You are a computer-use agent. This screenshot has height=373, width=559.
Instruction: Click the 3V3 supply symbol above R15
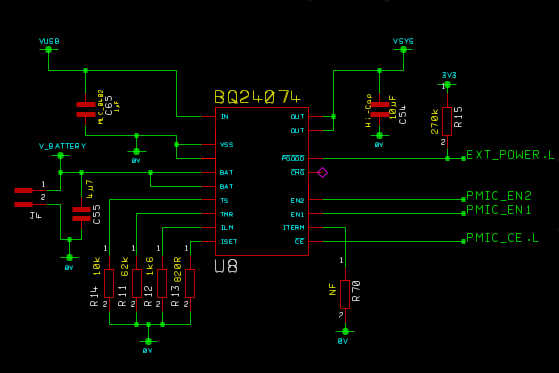[448, 80]
